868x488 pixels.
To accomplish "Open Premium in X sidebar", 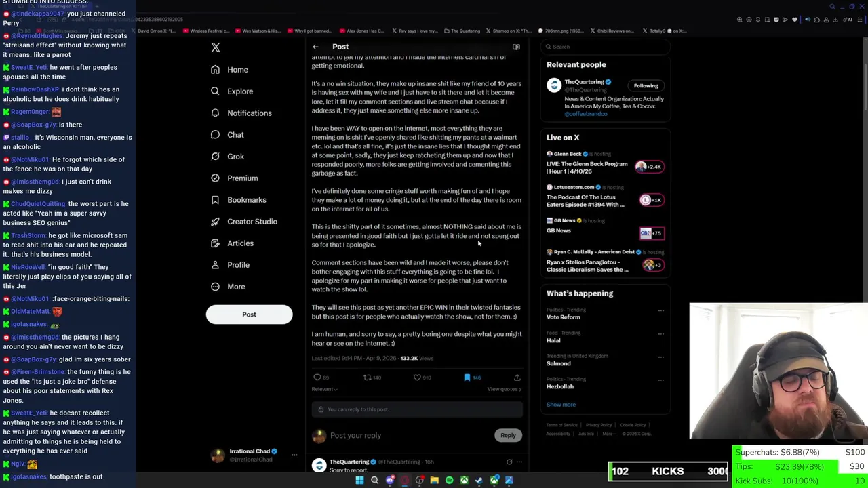I will (x=234, y=178).
